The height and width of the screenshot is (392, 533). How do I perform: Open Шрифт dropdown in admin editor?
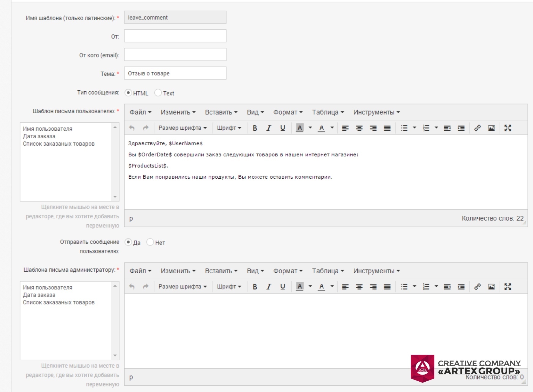pyautogui.click(x=229, y=287)
